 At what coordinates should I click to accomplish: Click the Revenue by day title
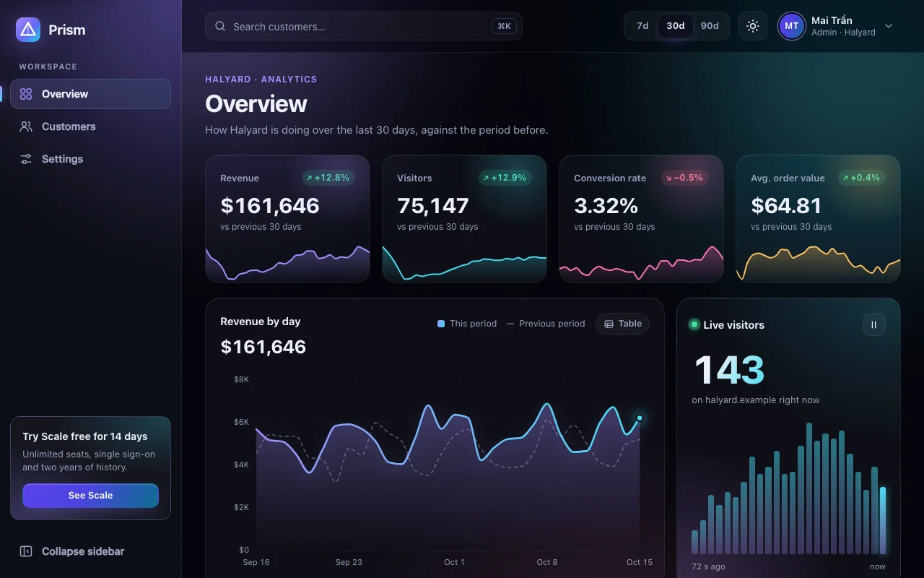pos(261,322)
